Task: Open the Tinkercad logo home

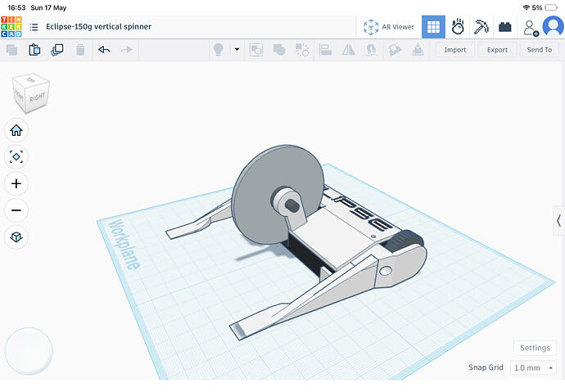Action: [x=11, y=27]
